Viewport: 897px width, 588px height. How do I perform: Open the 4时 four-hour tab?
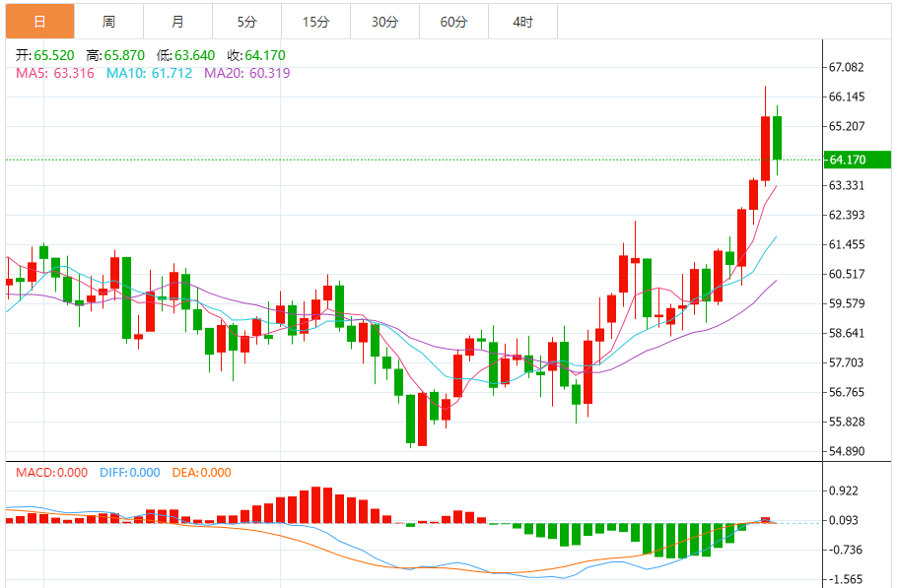click(523, 22)
